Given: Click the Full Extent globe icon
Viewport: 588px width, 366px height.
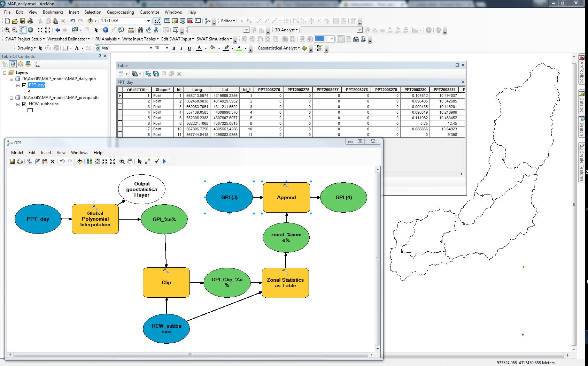Looking at the screenshot, I should coord(30,30).
